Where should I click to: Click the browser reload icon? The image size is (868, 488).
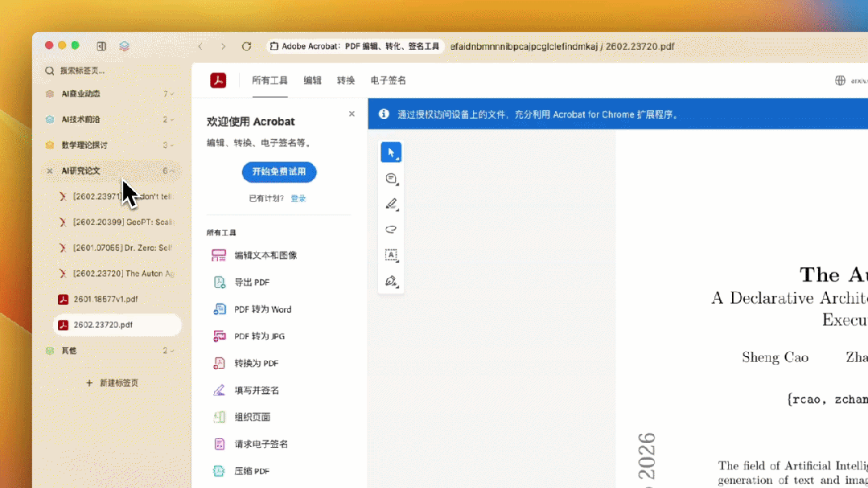(x=247, y=46)
